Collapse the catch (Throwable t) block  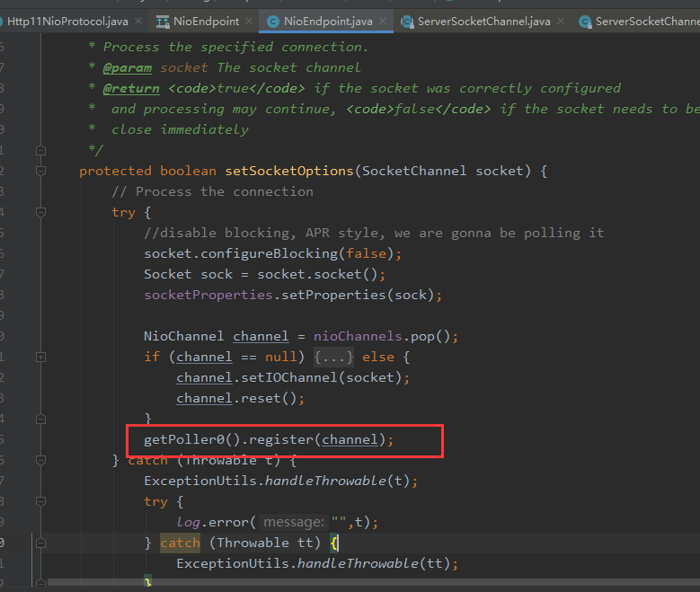click(x=40, y=460)
